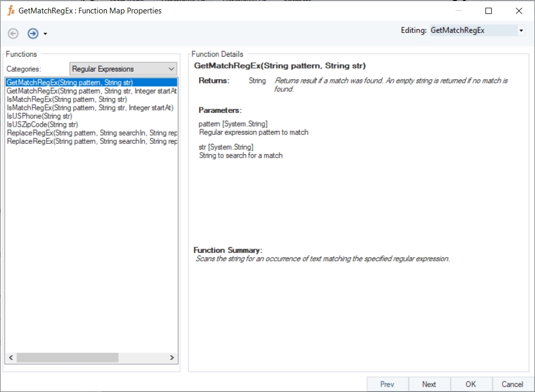The image size is (535, 392).
Task: Click the fx icon in the title bar
Action: coord(10,10)
